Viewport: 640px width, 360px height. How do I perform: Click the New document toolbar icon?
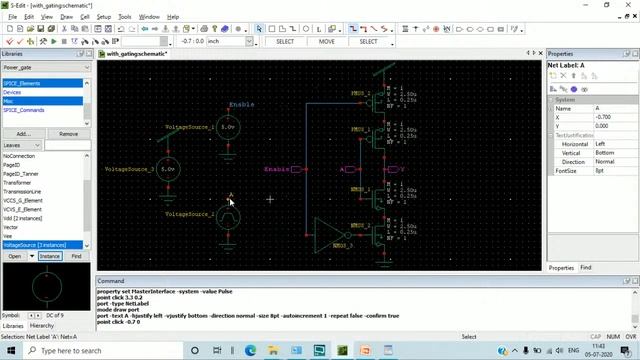tap(10, 29)
